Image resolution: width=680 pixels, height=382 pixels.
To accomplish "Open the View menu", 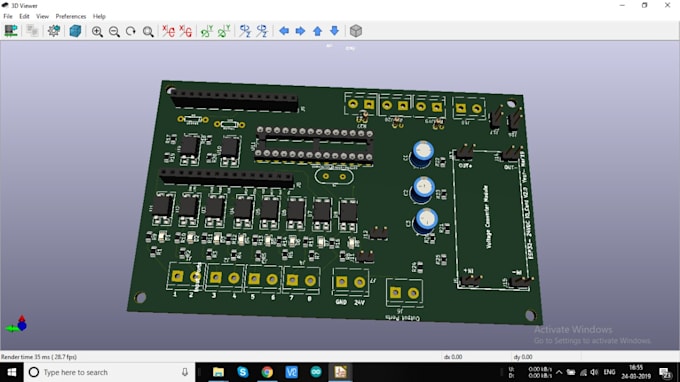I will point(42,16).
